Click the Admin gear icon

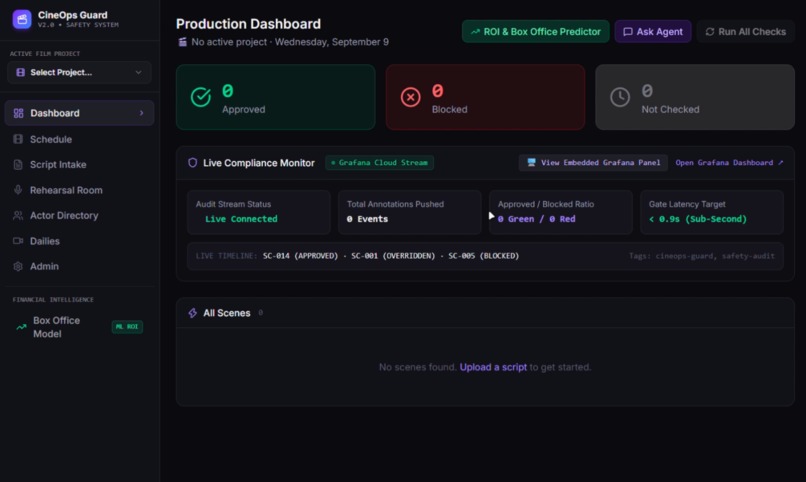[18, 266]
